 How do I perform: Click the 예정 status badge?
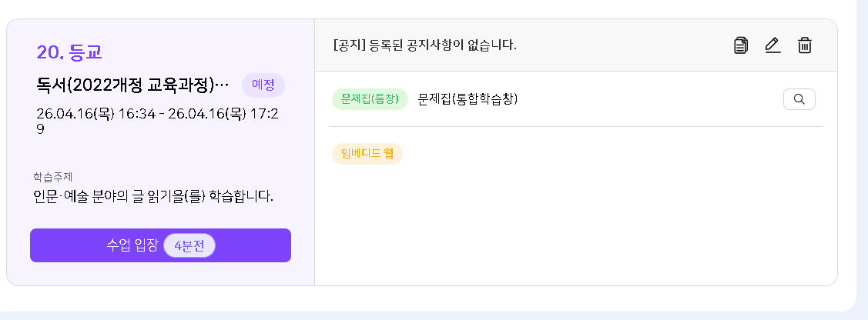[x=263, y=85]
